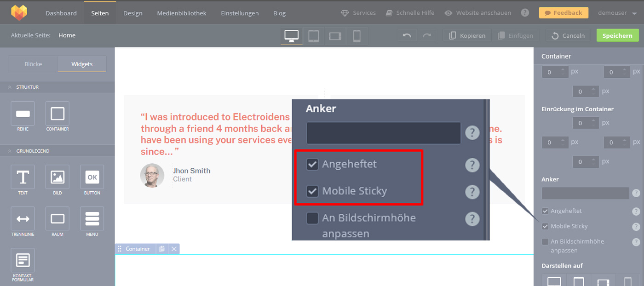Screen dimensions: 644x286
Task: Disable Mobile Sticky checkbox in sidebar
Action: tap(545, 226)
